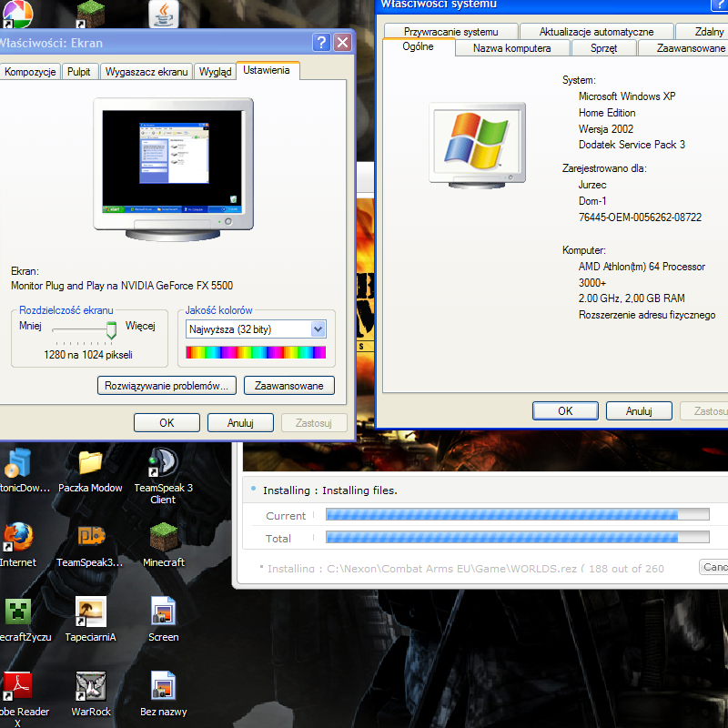Switch to the Pulpit tab
The image size is (728, 728).
point(79,72)
